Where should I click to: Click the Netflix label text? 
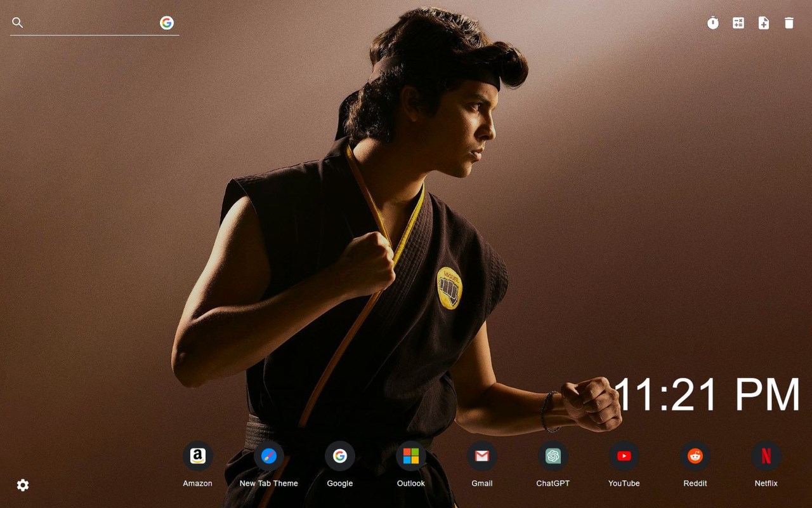click(x=766, y=483)
